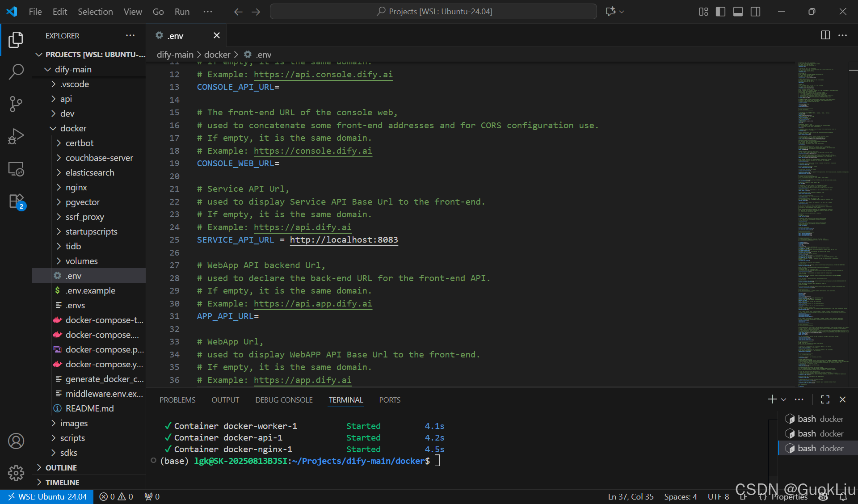Click the Ln 37, Col 35 status item

[631, 497]
